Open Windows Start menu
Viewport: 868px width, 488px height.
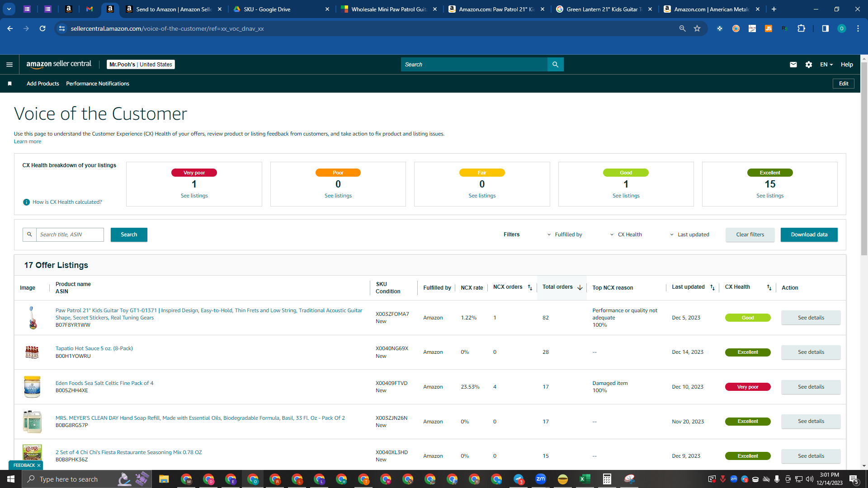(11, 479)
